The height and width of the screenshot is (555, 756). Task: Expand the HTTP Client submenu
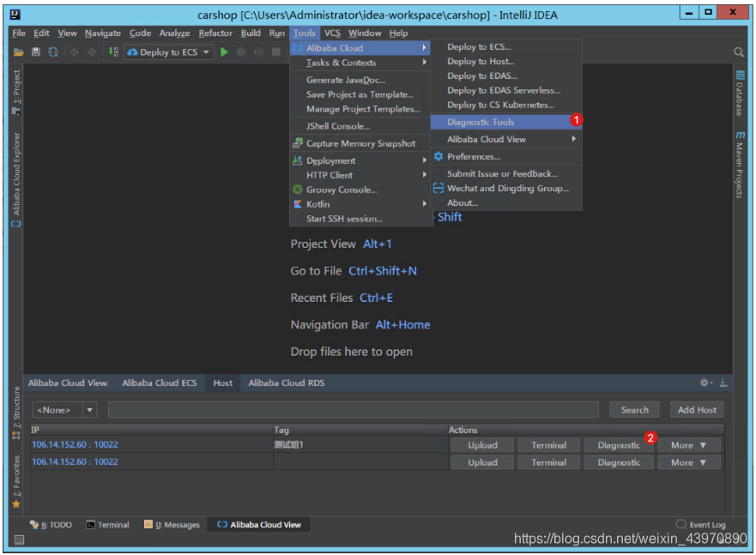click(x=360, y=175)
